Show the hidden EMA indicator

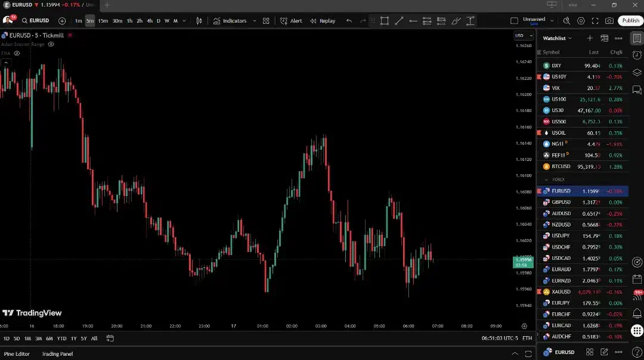point(17,53)
